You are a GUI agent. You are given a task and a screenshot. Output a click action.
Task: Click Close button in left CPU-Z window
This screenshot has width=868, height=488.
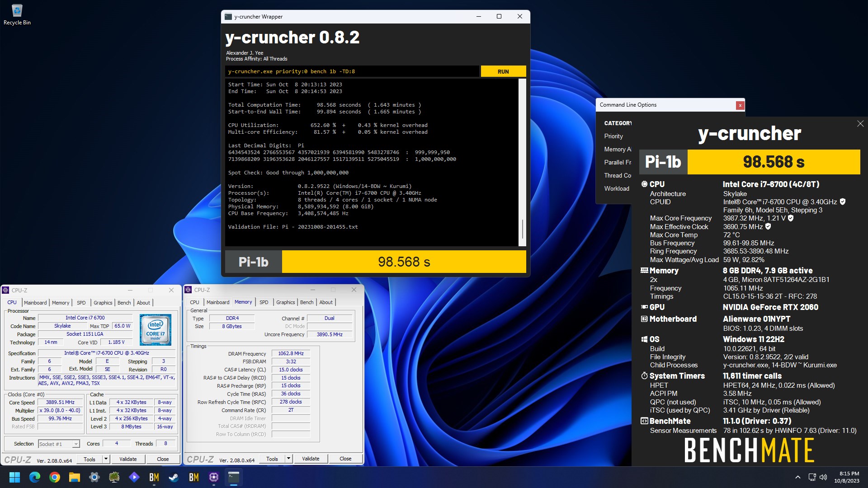click(x=163, y=459)
